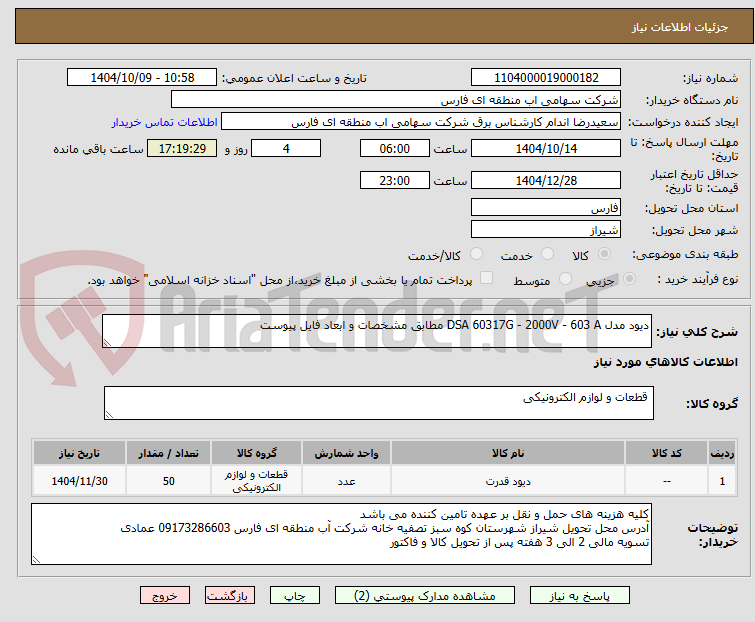Click the delivery city field شیراز
This screenshot has width=755, height=622.
coord(546,230)
